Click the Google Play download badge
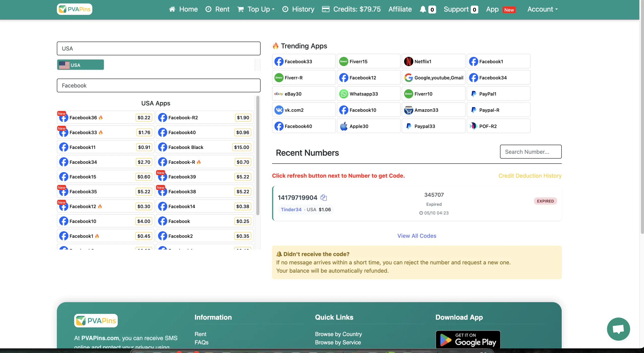The width and height of the screenshot is (644, 353). [468, 340]
